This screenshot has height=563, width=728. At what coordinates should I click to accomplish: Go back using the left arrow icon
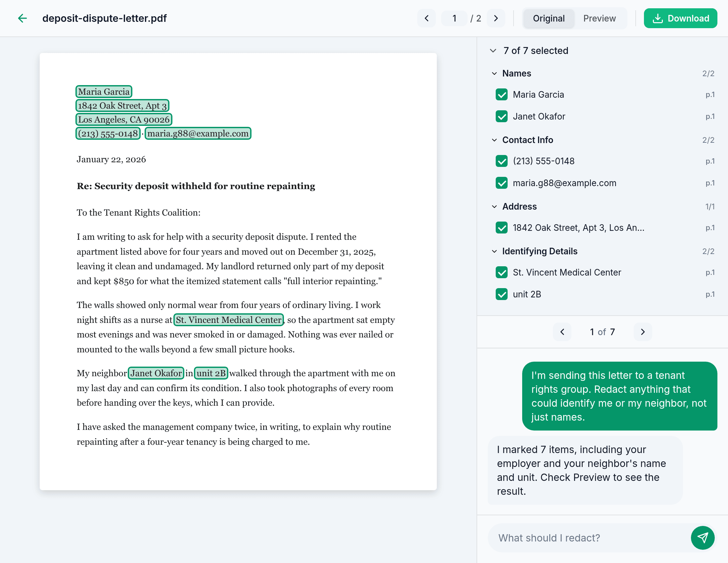point(22,18)
